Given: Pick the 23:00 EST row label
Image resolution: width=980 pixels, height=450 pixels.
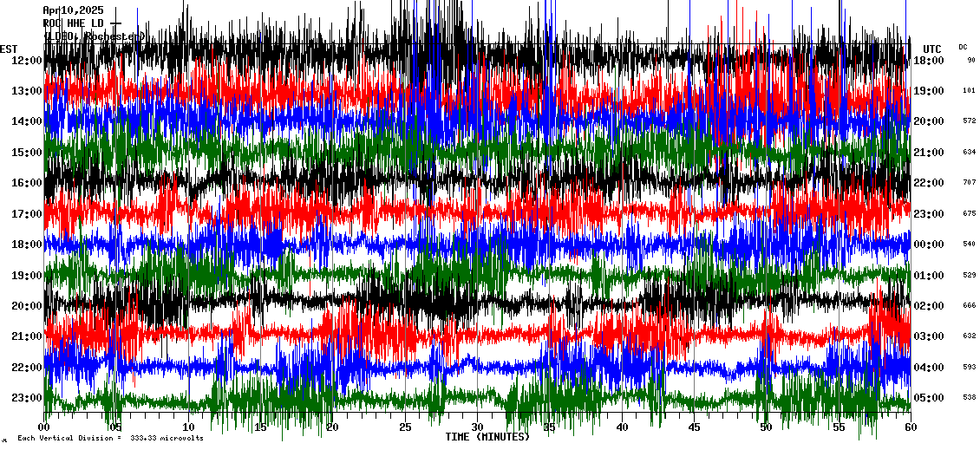Looking at the screenshot, I should pyautogui.click(x=28, y=398).
